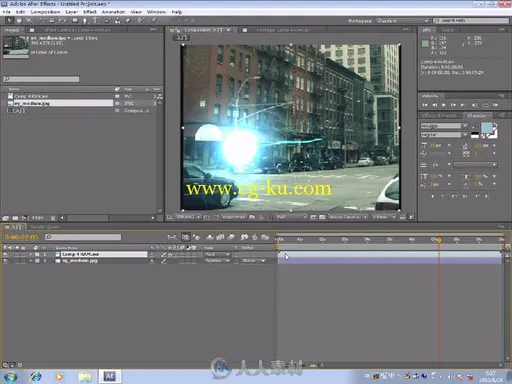
Task: Click the All Caps button
Action: click(454, 196)
